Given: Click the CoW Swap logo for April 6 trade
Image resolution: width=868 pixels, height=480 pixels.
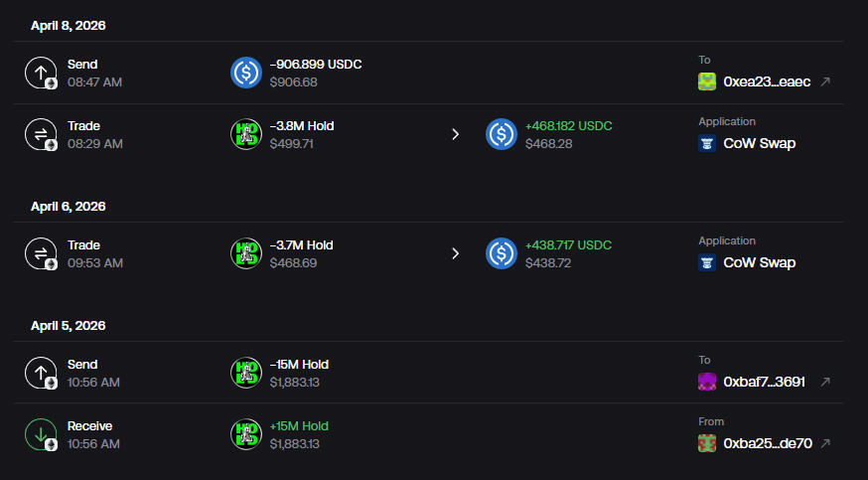Looking at the screenshot, I should (707, 262).
